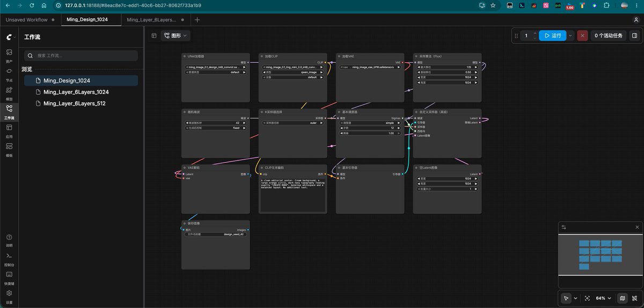Viewport: 644px width, 308px height.
Task: Click the 0 个活动任务 queue button
Action: pyautogui.click(x=609, y=35)
